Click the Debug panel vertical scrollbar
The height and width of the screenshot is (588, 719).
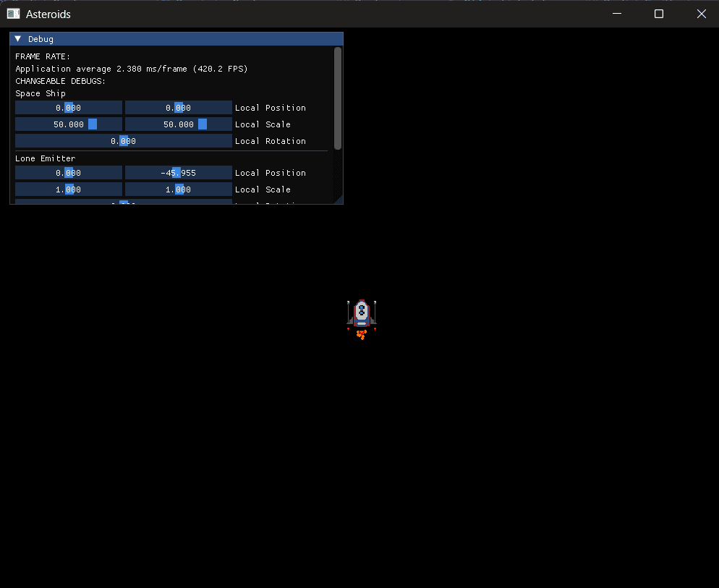coord(338,98)
